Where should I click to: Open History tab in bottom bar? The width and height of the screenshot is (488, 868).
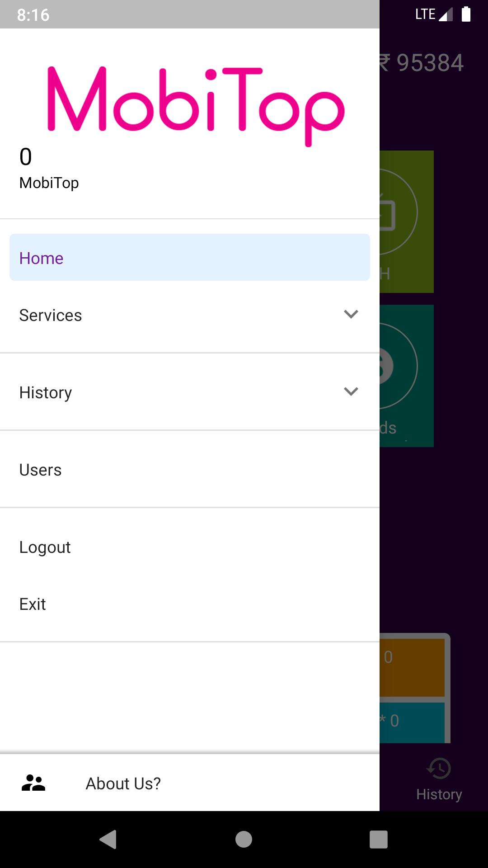tap(439, 779)
